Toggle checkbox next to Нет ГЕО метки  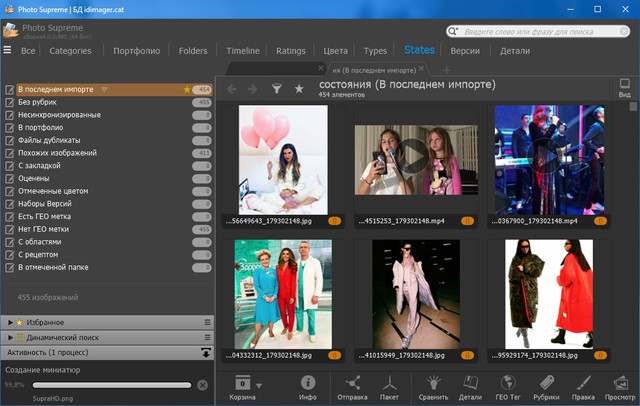[x=10, y=229]
